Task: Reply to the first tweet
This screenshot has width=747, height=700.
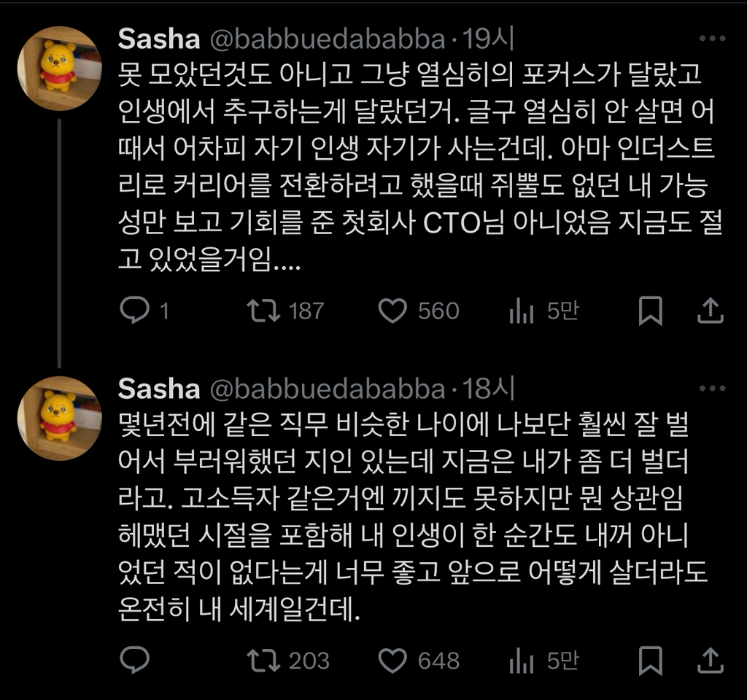Action: (134, 311)
